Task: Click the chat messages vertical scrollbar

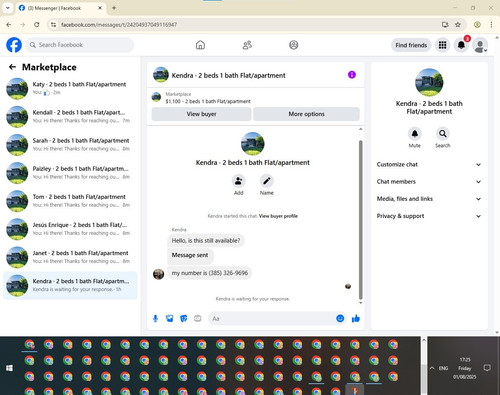Action: [360, 220]
